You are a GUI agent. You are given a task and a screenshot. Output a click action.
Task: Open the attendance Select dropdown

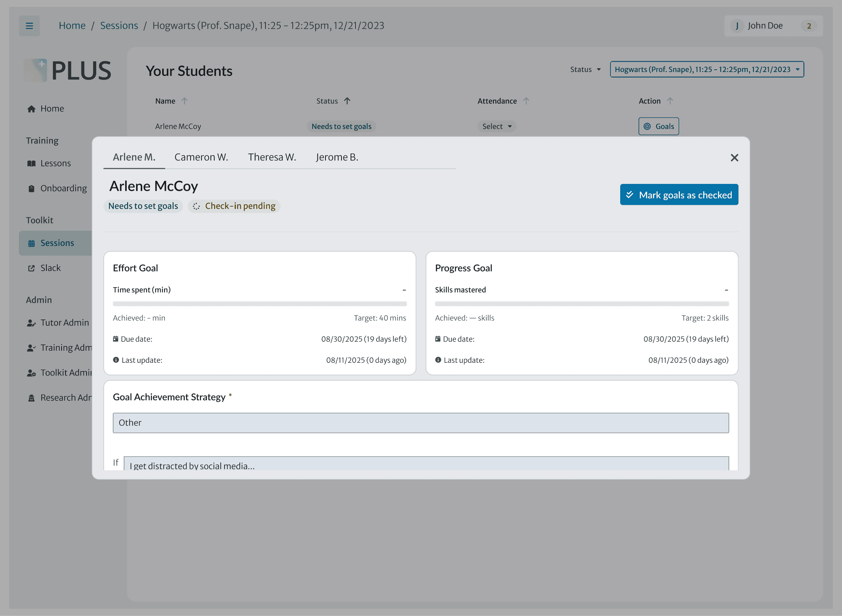coord(496,126)
